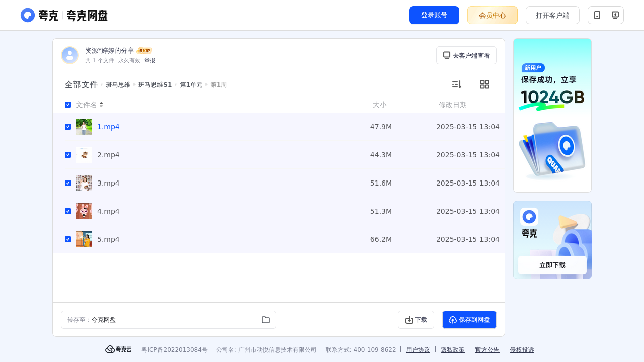Viewport: 644px width, 362px height.
Task: Toggle file name sort arrows
Action: coord(101,105)
